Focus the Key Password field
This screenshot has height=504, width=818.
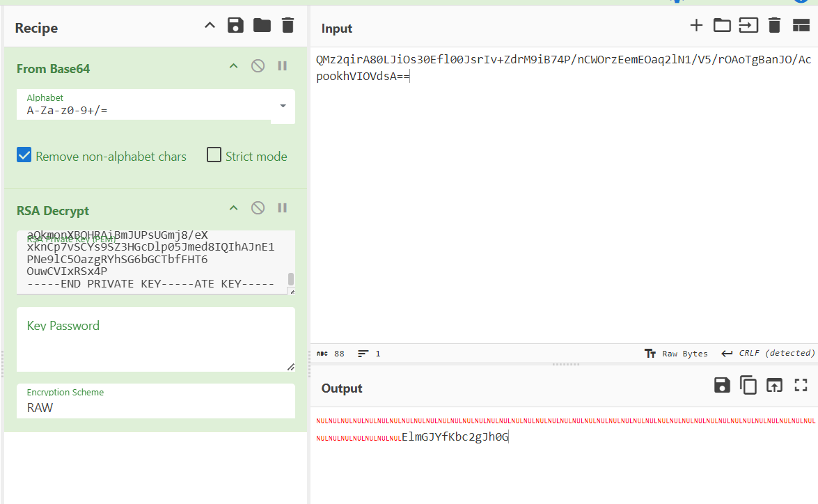[x=155, y=339]
